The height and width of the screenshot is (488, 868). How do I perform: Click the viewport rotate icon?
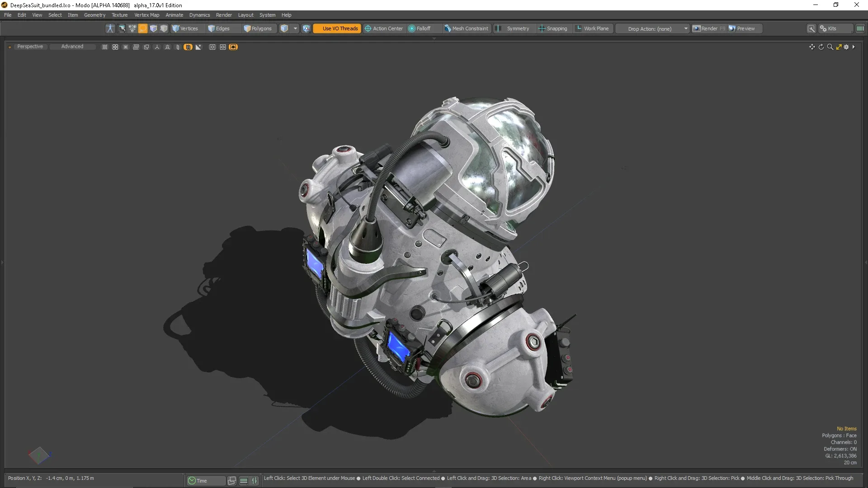tap(821, 47)
